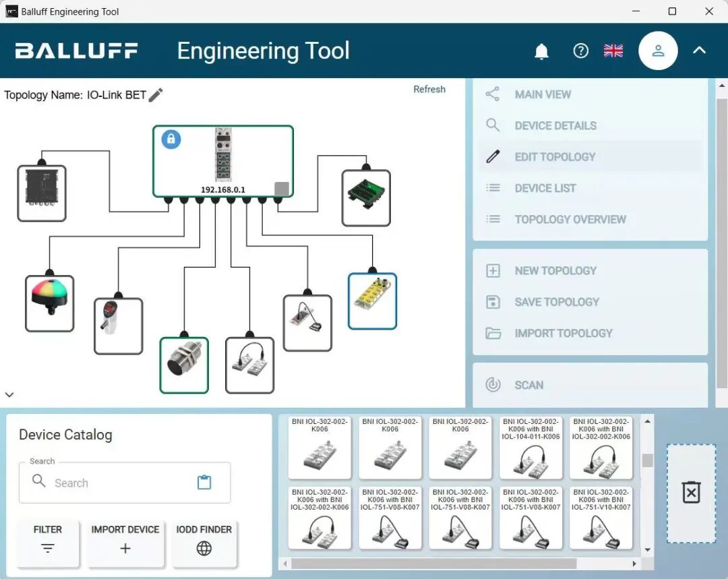This screenshot has height=579, width=728.
Task: Collapse the header with up chevron
Action: click(699, 51)
